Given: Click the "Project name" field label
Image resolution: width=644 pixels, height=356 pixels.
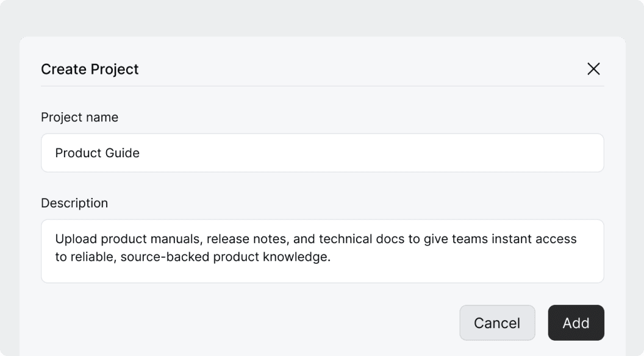Looking at the screenshot, I should (x=79, y=117).
